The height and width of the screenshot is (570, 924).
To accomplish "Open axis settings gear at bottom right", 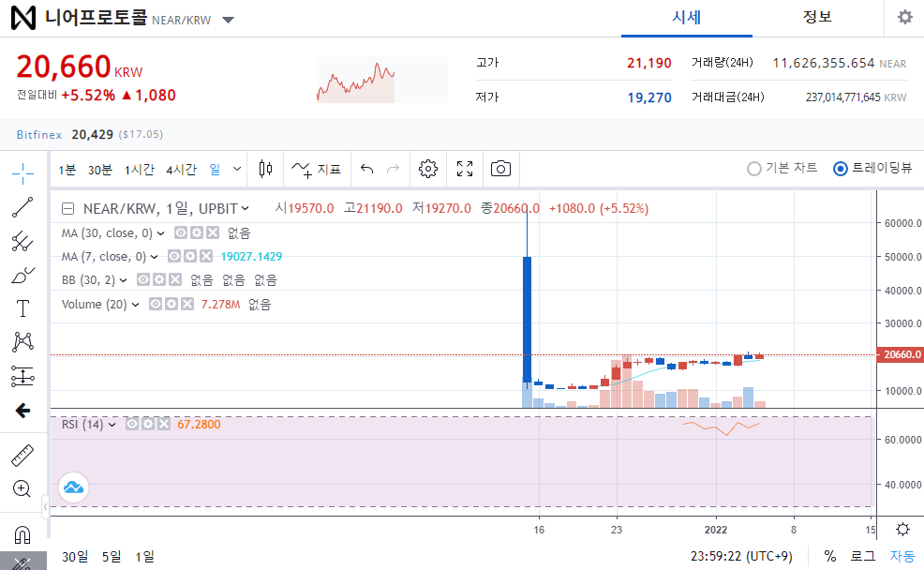I will click(902, 529).
